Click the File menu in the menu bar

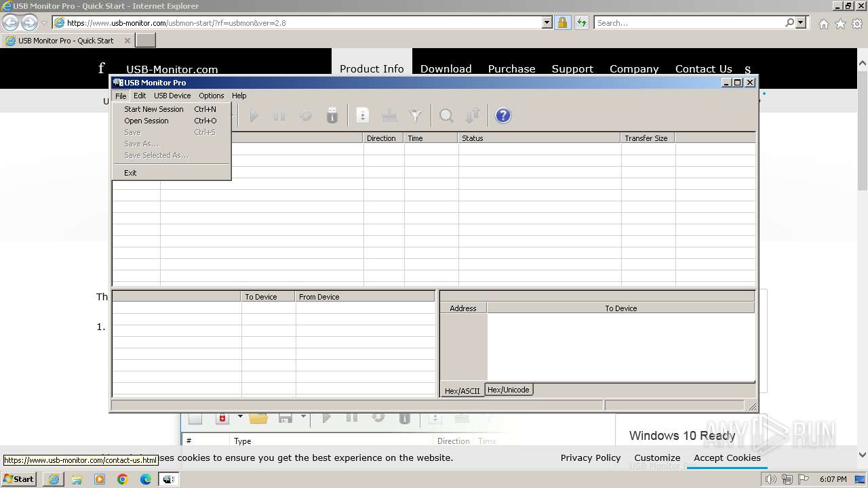[121, 96]
